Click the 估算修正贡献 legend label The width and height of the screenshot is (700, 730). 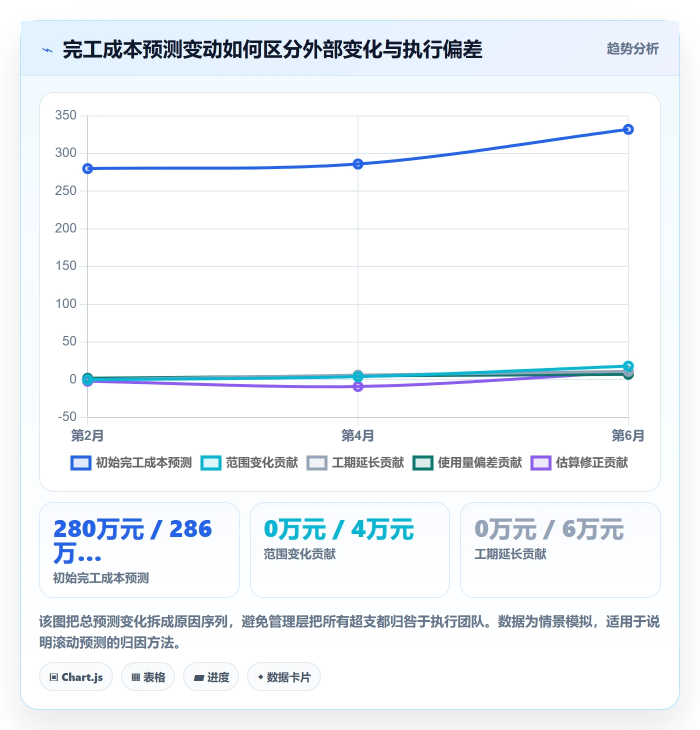592,463
